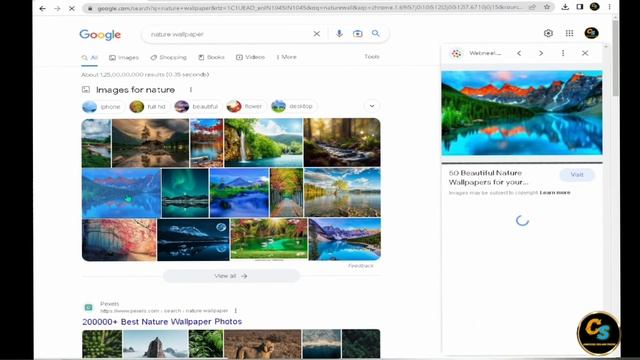Click the page vertical scrollbar
This screenshot has height=360, width=640.
pyautogui.click(x=615, y=57)
